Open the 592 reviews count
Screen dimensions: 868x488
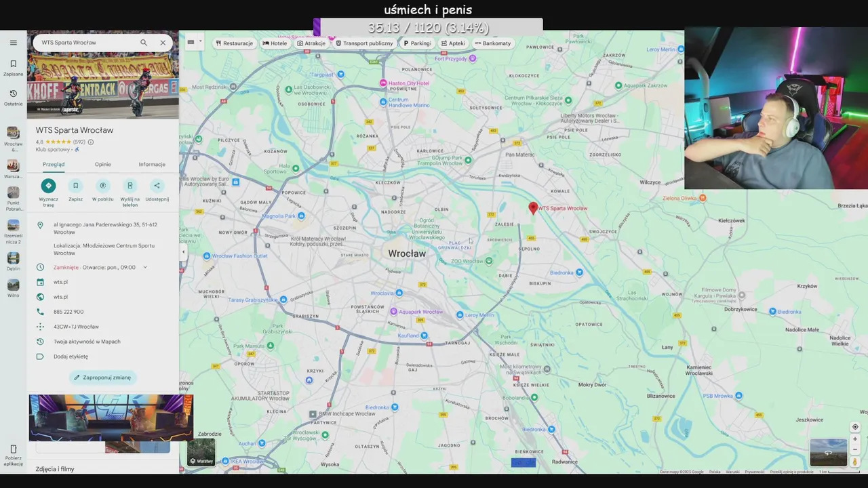(x=79, y=142)
